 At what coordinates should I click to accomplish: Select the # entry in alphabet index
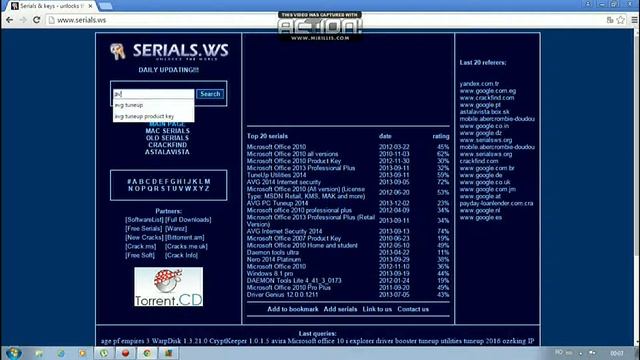(129, 182)
